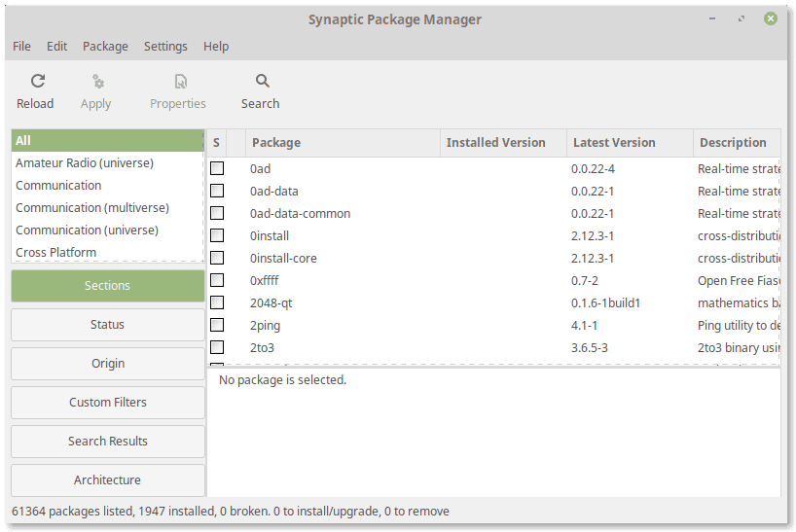Select the Cross Platform section
The image size is (796, 532).
click(x=108, y=252)
